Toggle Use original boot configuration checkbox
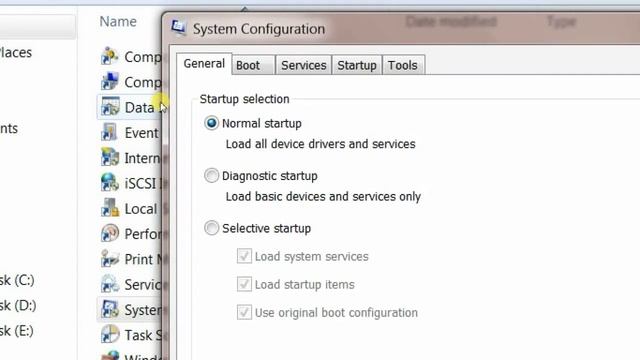The image size is (640, 360). click(x=244, y=313)
